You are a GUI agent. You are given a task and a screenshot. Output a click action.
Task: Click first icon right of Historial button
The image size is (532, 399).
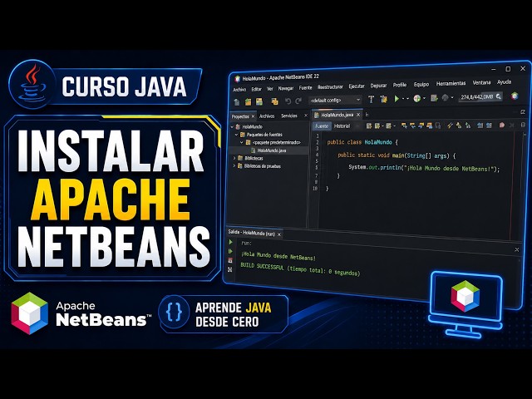[369, 126]
